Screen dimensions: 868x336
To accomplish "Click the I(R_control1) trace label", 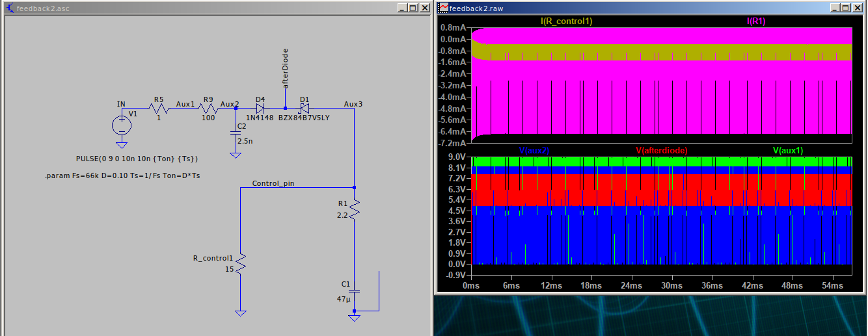I will point(566,21).
